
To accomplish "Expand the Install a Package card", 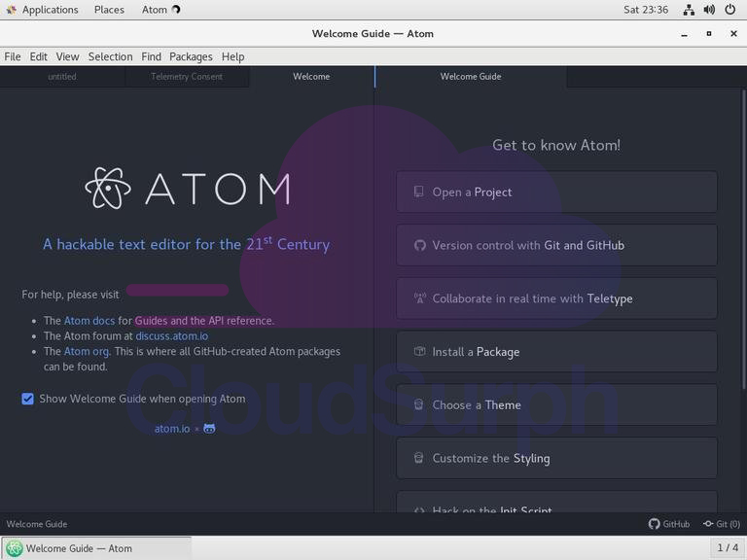I will [556, 352].
